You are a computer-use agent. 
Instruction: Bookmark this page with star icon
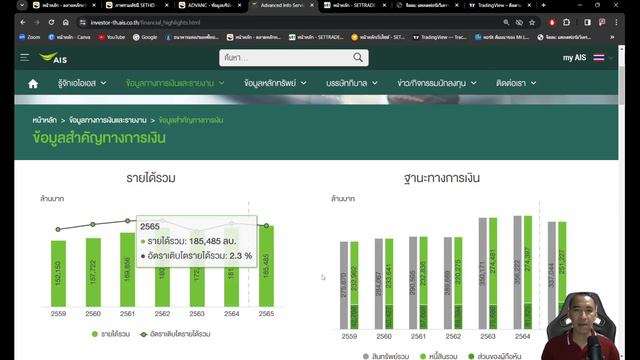(x=532, y=22)
